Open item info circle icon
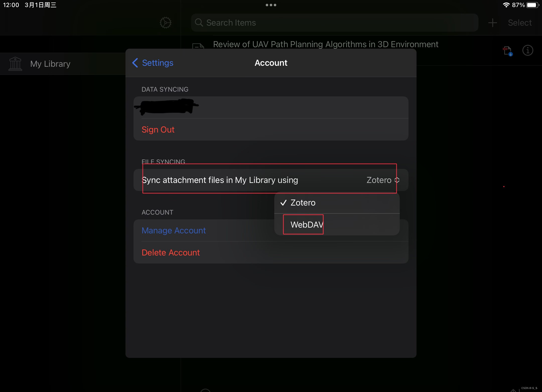542x392 pixels. coord(527,50)
